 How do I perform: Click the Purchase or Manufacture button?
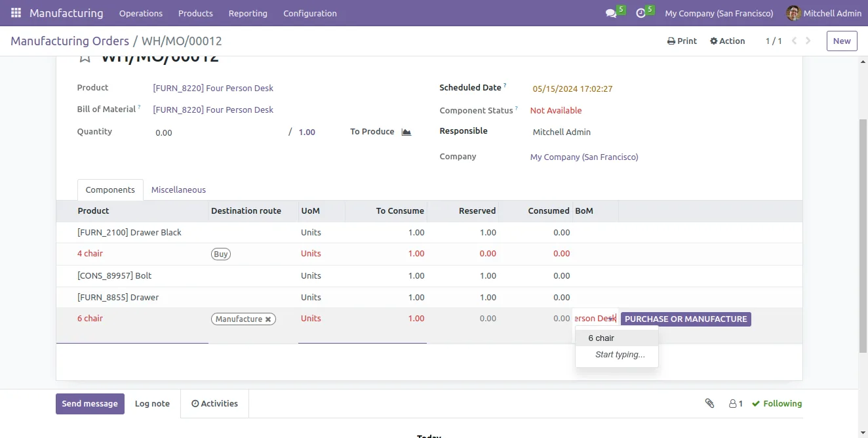[686, 319]
